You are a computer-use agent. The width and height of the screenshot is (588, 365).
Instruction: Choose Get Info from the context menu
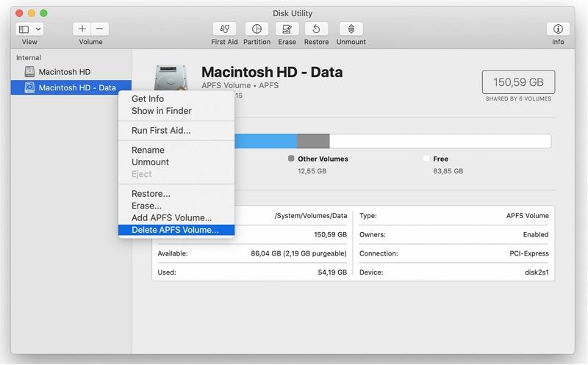point(176,98)
